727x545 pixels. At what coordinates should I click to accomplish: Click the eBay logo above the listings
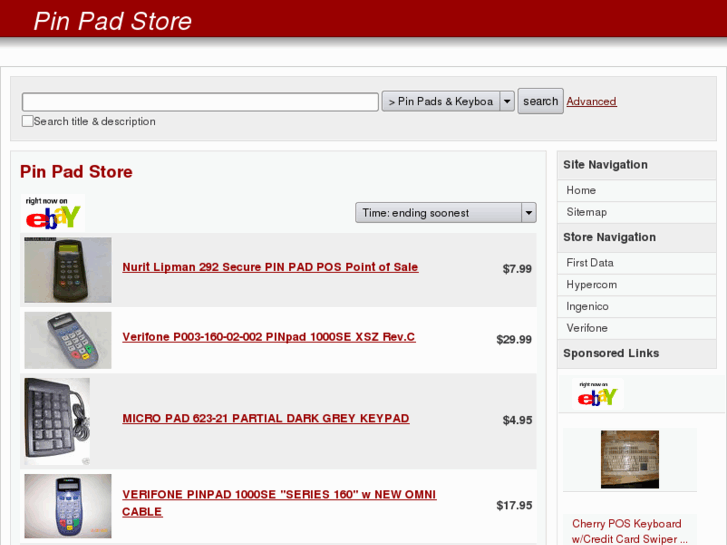53,213
